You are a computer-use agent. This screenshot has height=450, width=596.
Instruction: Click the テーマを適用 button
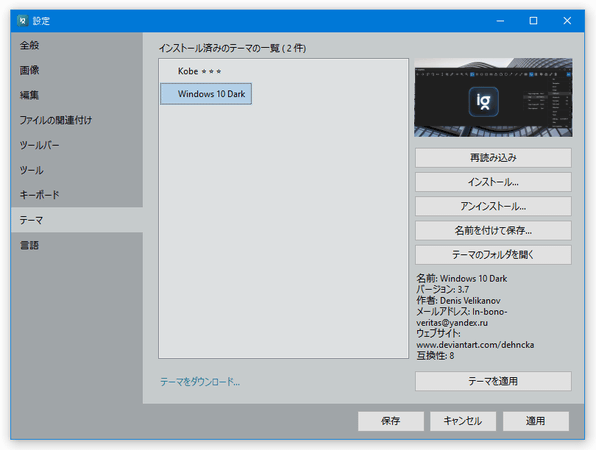point(493,381)
